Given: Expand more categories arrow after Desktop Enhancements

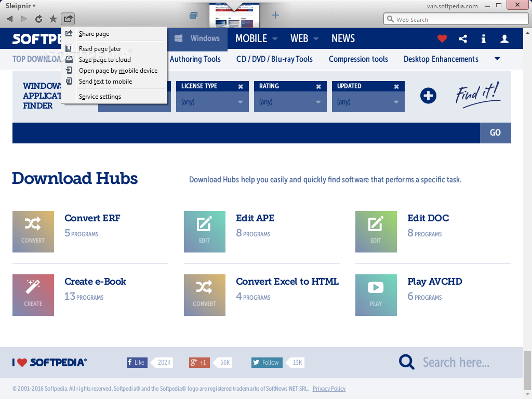Looking at the screenshot, I should click(x=497, y=59).
